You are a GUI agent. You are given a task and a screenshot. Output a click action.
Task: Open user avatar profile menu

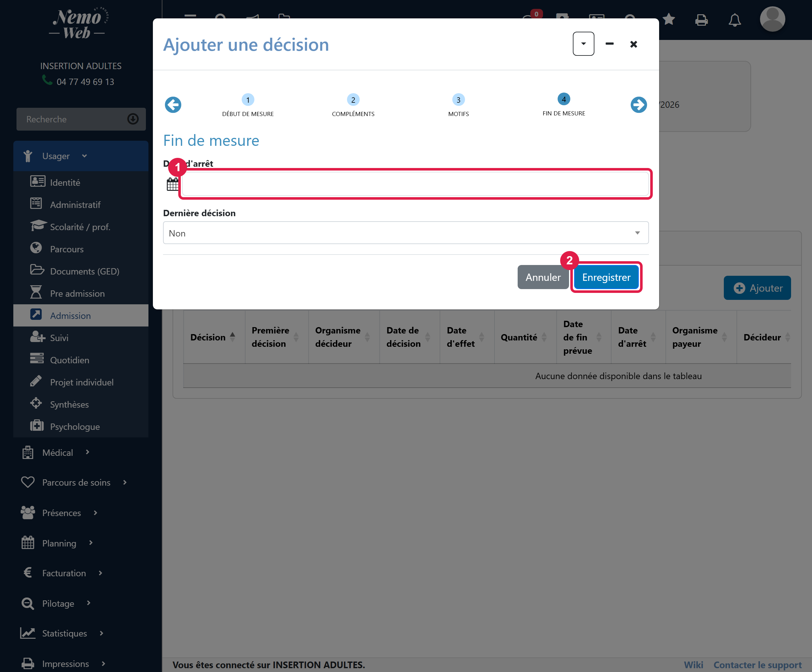[772, 19]
